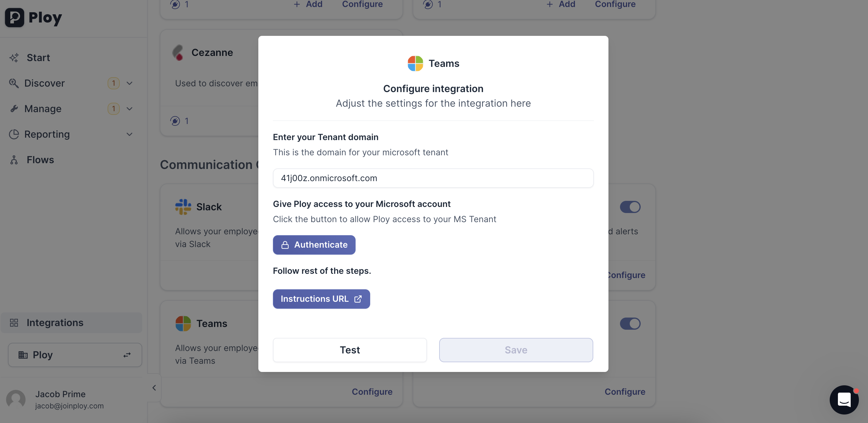Click Jacob Prime's profile avatar
The height and width of the screenshot is (423, 868).
pyautogui.click(x=16, y=399)
